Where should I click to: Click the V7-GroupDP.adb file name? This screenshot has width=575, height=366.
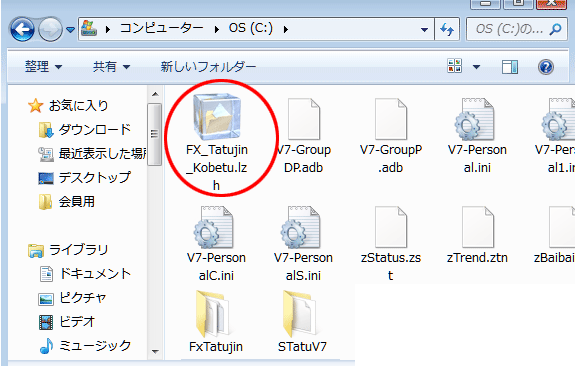304,159
